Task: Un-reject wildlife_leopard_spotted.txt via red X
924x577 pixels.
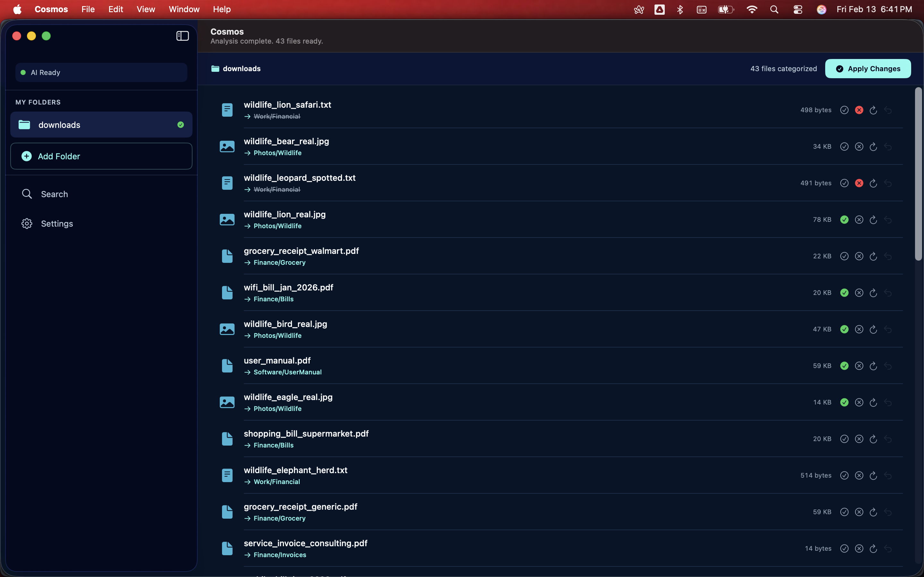Action: [859, 183]
